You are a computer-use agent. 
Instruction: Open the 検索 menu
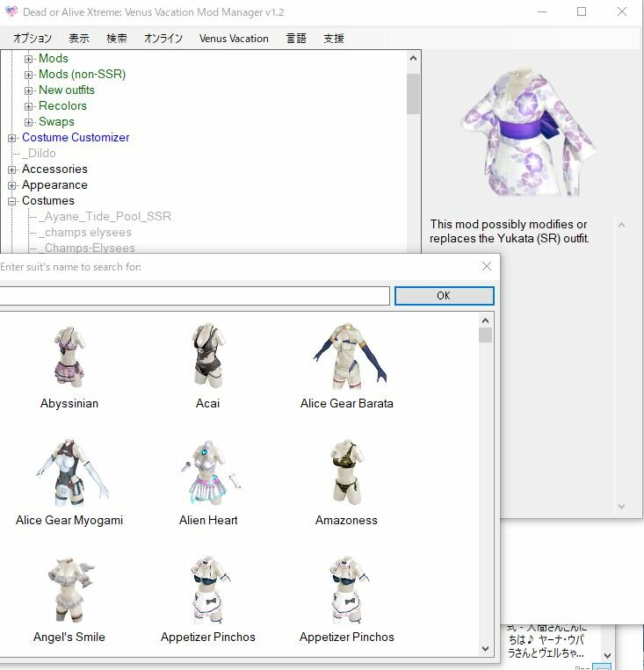click(117, 39)
